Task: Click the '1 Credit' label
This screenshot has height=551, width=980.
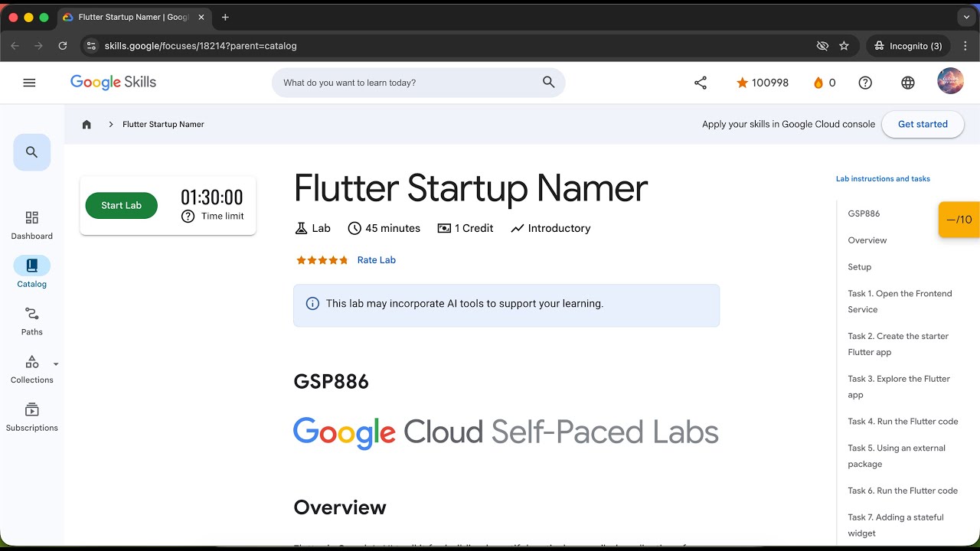Action: click(465, 228)
